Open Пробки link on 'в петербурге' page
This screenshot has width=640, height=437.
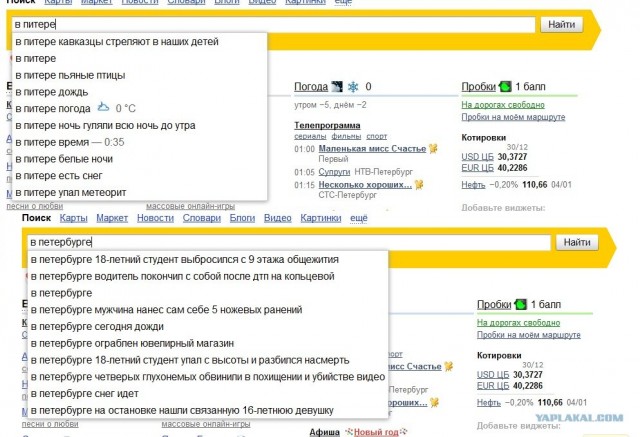[x=494, y=304]
